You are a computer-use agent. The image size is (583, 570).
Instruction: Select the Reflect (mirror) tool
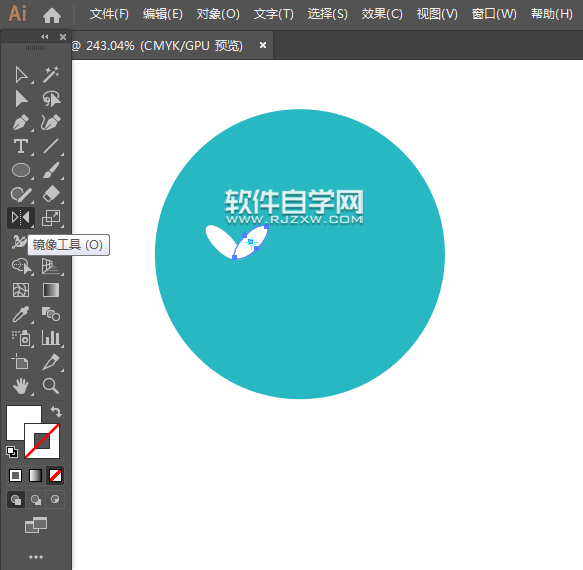(x=21, y=218)
